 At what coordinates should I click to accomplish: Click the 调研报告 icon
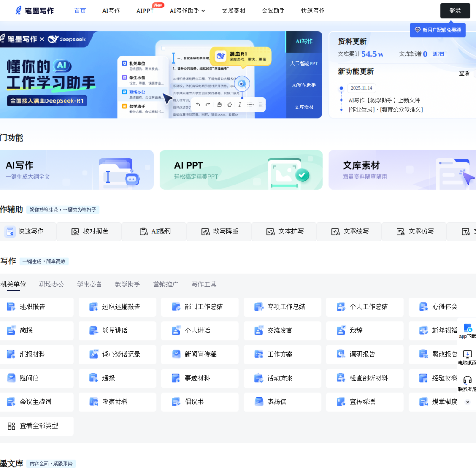[x=341, y=354]
